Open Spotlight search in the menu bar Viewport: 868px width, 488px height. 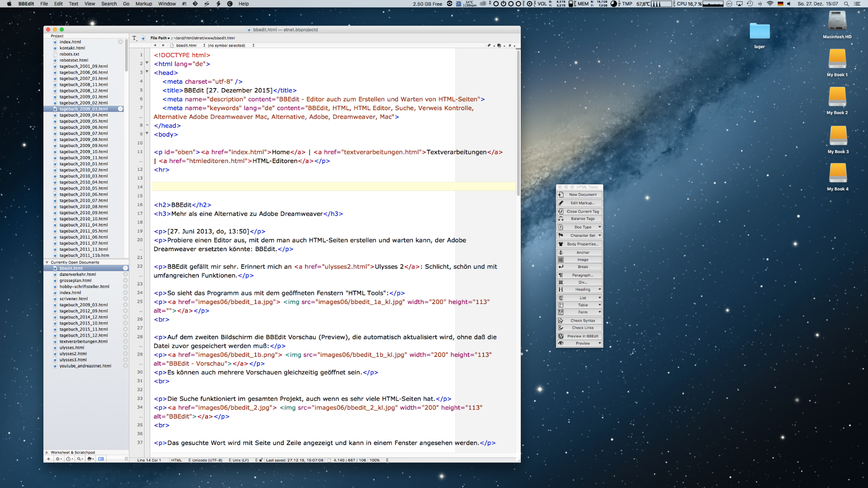(x=846, y=4)
